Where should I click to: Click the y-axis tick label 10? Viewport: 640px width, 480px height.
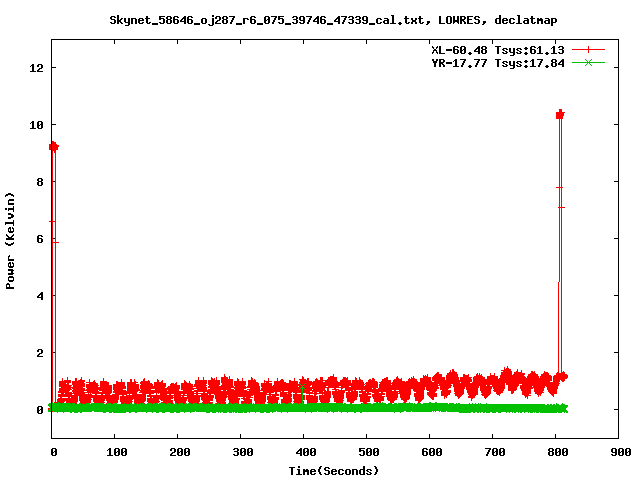36,125
